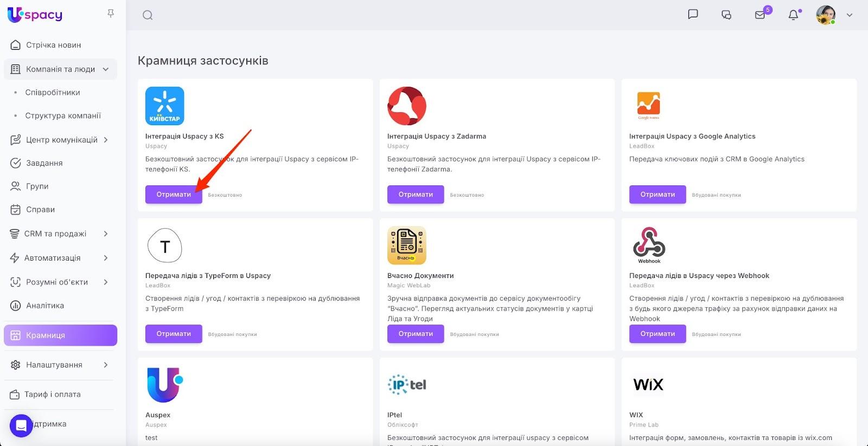Click the search magnifier icon
The height and width of the screenshot is (446, 868).
click(148, 15)
